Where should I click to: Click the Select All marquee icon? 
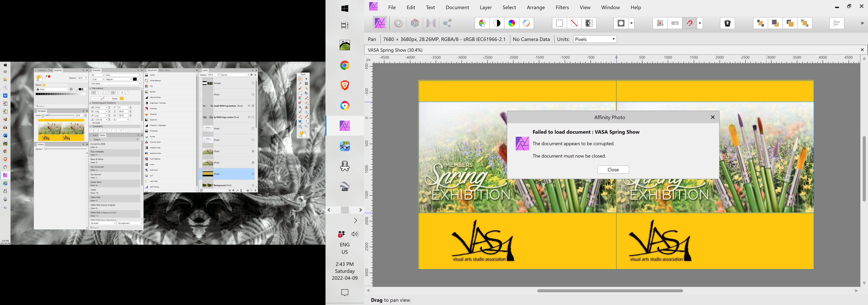click(559, 23)
